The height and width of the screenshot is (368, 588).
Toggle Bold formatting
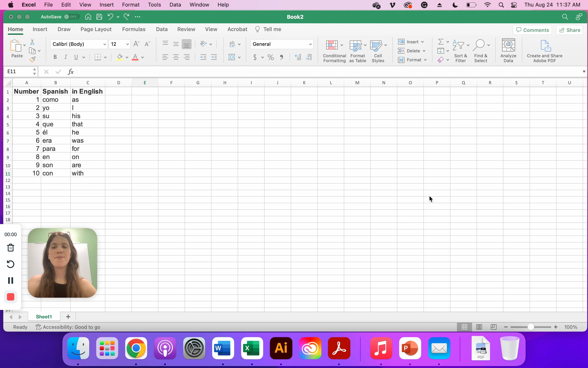55,57
